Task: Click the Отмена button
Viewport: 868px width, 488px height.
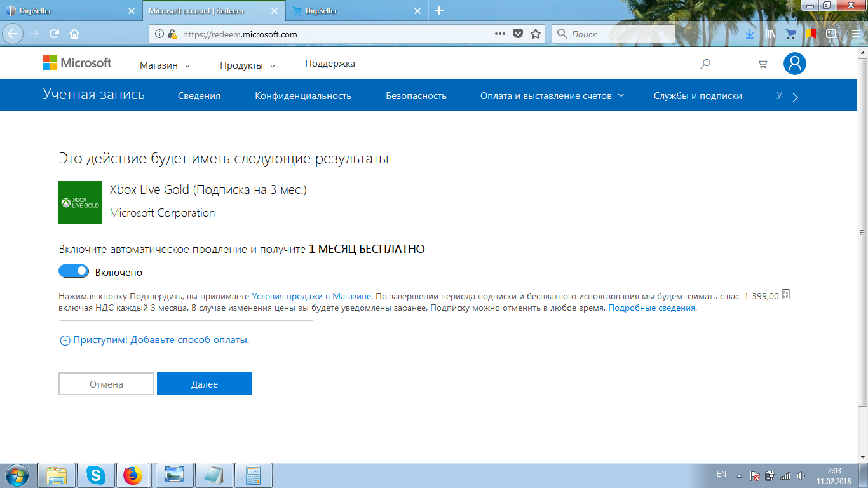Action: click(106, 384)
